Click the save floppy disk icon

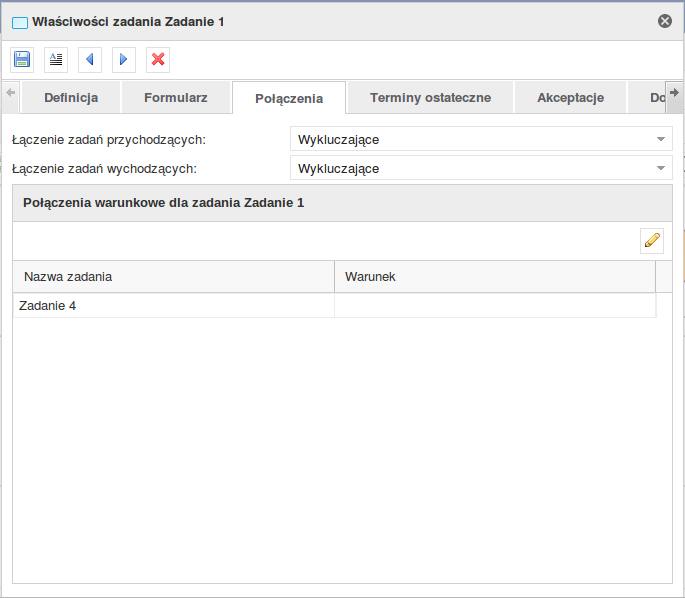click(22, 60)
